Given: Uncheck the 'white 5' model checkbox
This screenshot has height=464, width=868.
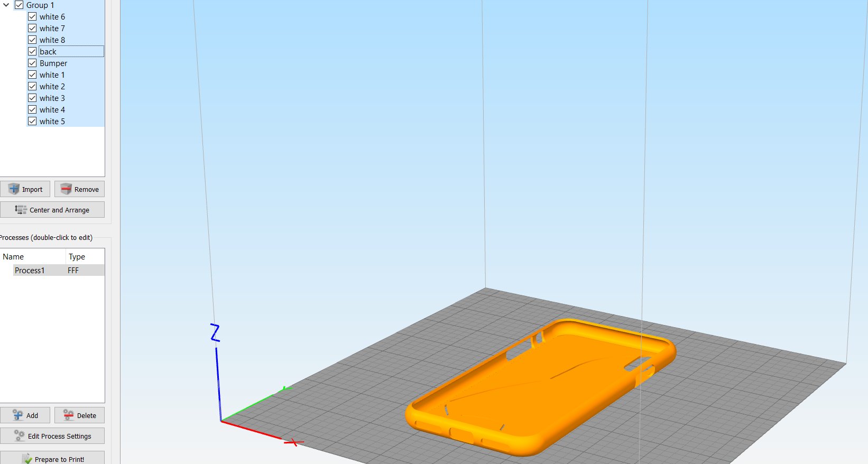Looking at the screenshot, I should click(x=32, y=122).
